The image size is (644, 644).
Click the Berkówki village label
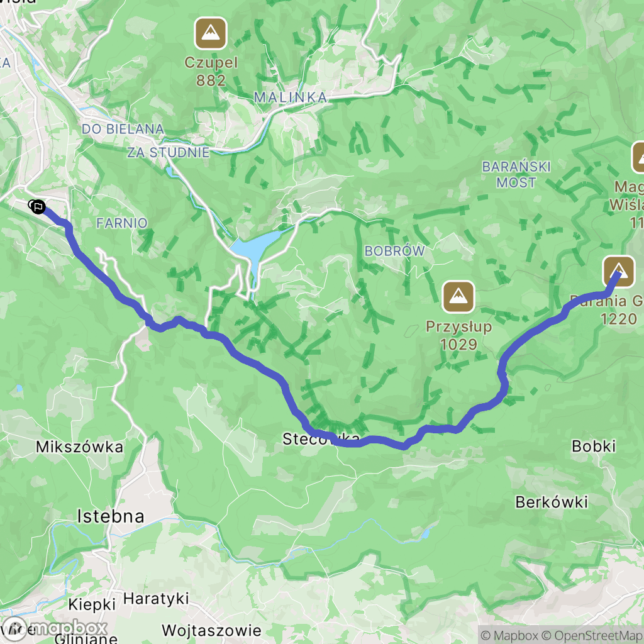click(x=552, y=502)
